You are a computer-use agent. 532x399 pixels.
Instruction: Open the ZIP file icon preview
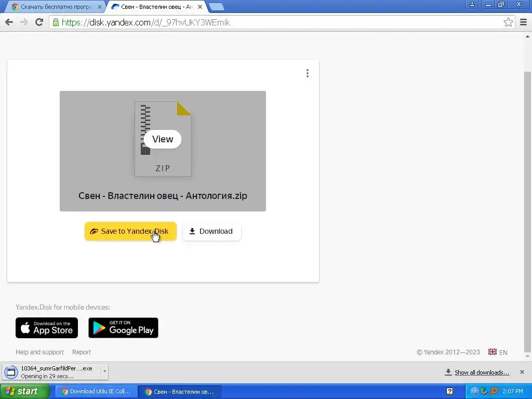point(163,139)
